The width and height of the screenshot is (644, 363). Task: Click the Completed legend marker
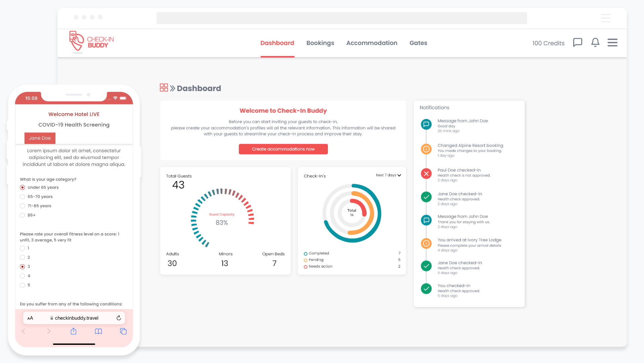point(305,254)
